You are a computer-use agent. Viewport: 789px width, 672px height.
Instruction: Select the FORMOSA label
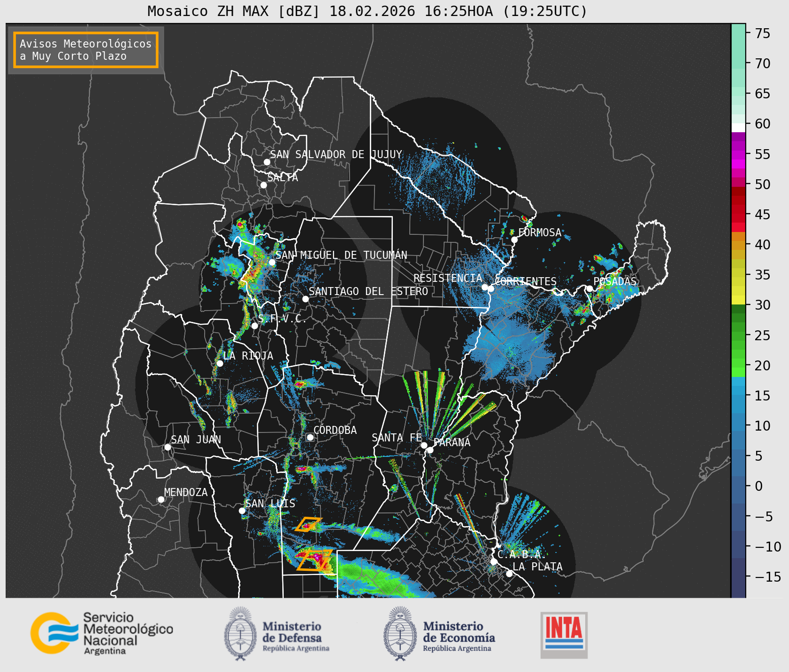[540, 232]
